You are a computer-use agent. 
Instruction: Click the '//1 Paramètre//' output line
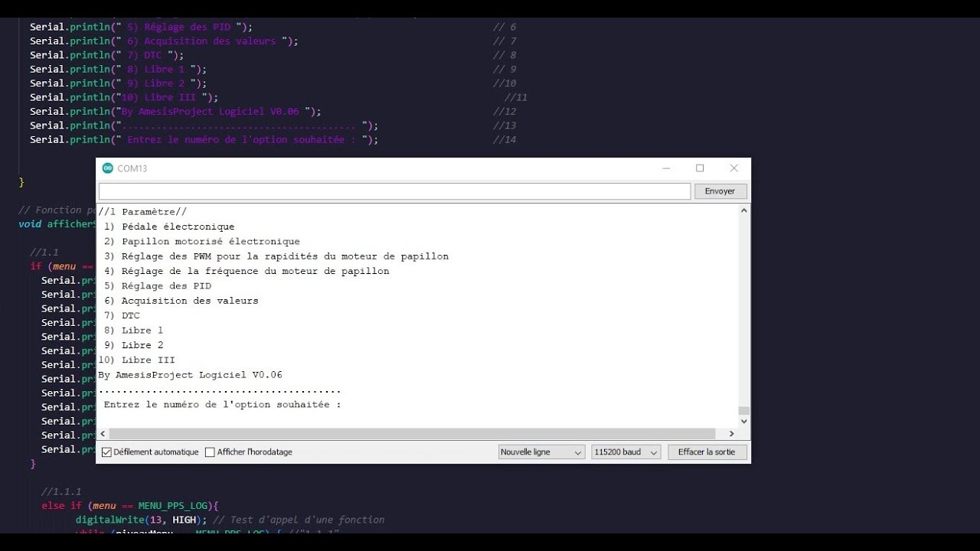click(142, 212)
